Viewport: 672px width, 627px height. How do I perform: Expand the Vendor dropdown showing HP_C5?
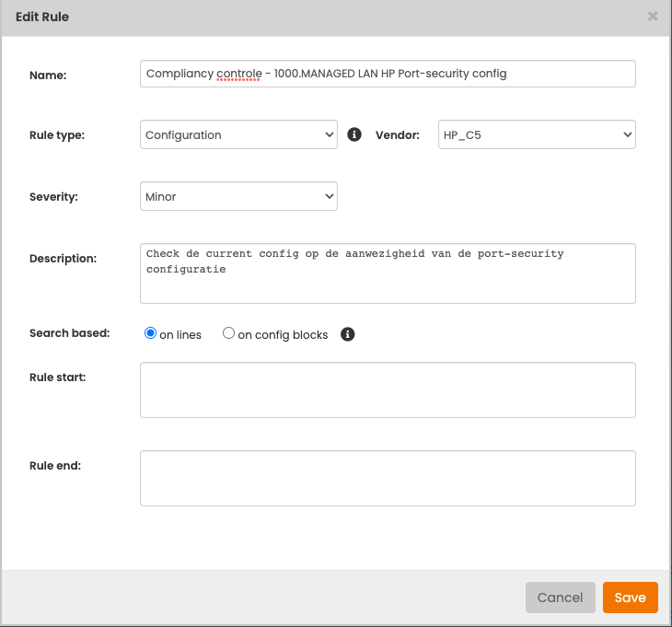click(537, 134)
